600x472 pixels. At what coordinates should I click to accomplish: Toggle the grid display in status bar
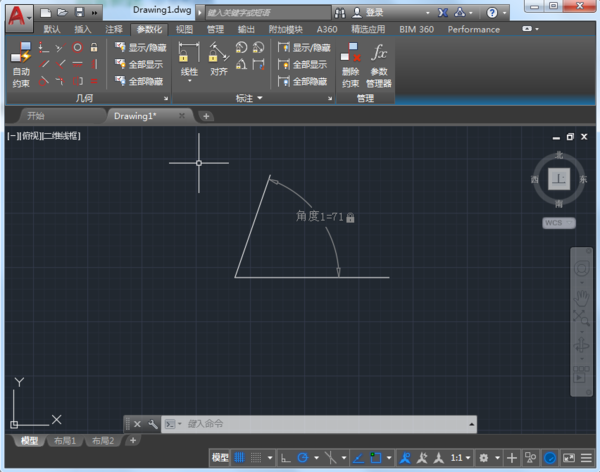click(240, 457)
